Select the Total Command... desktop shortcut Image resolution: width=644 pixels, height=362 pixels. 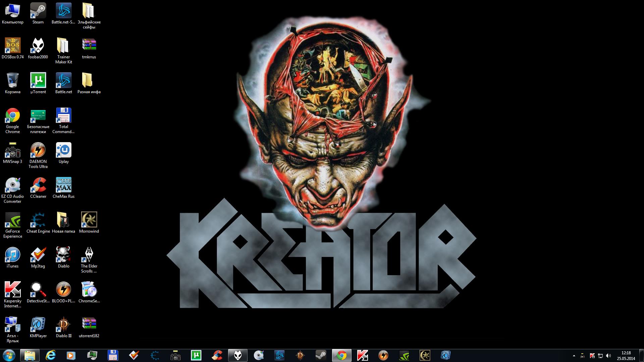pyautogui.click(x=63, y=121)
